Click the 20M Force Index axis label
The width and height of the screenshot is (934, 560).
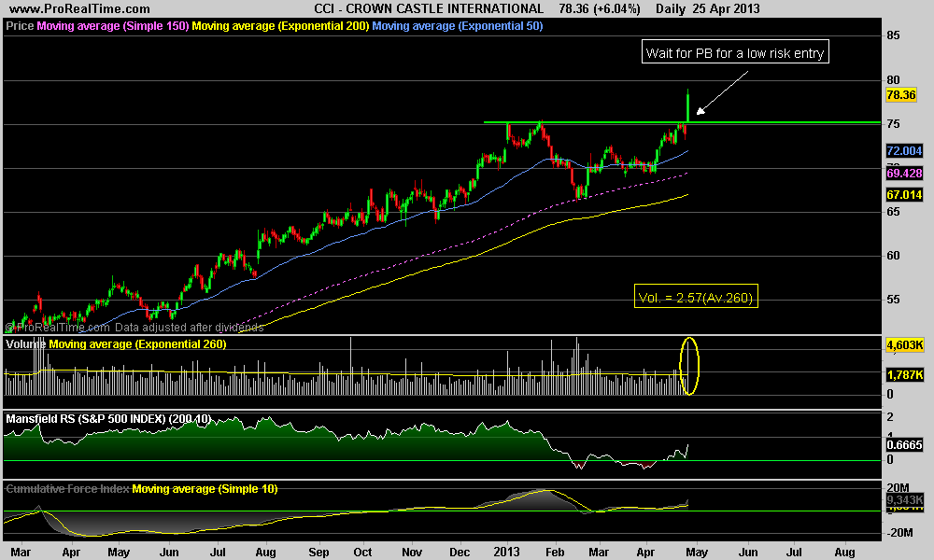898,488
